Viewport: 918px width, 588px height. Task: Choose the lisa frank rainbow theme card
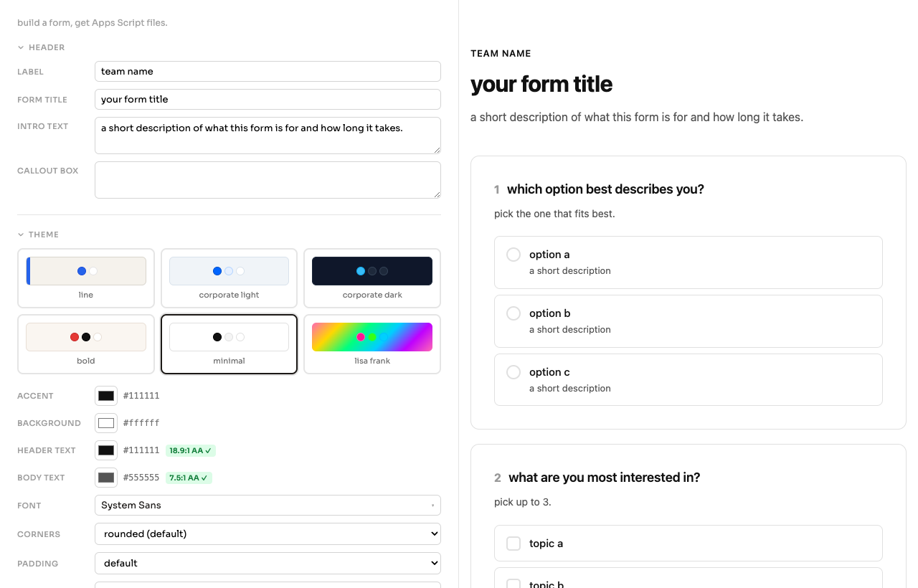click(x=372, y=344)
